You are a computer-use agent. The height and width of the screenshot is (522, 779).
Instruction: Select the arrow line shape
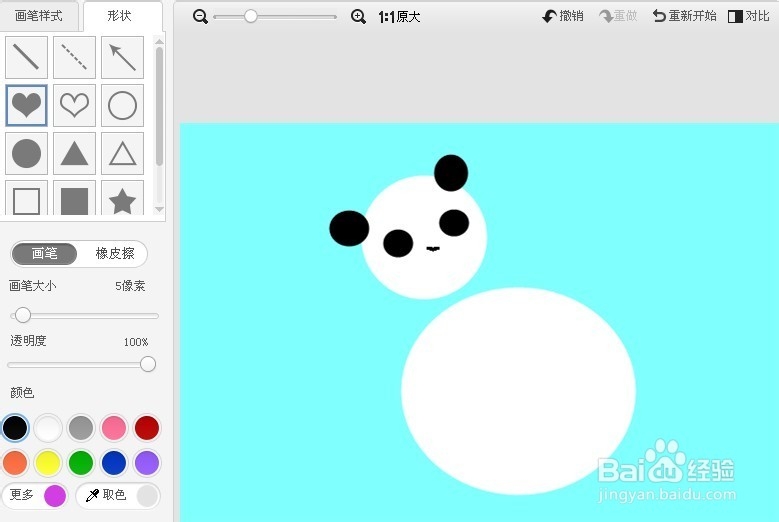[122, 57]
